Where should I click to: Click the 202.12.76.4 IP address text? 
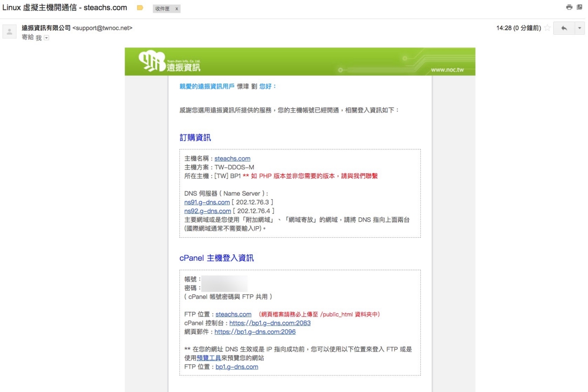point(253,211)
